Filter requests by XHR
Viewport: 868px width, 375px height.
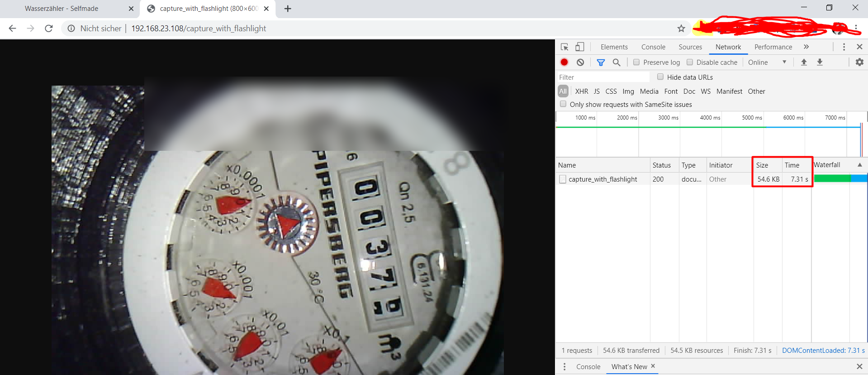[x=582, y=91]
